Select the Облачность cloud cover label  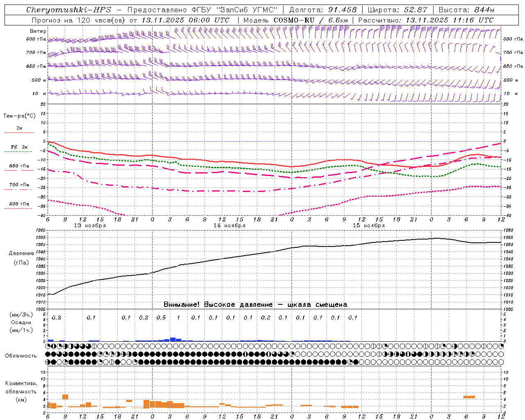tap(21, 356)
